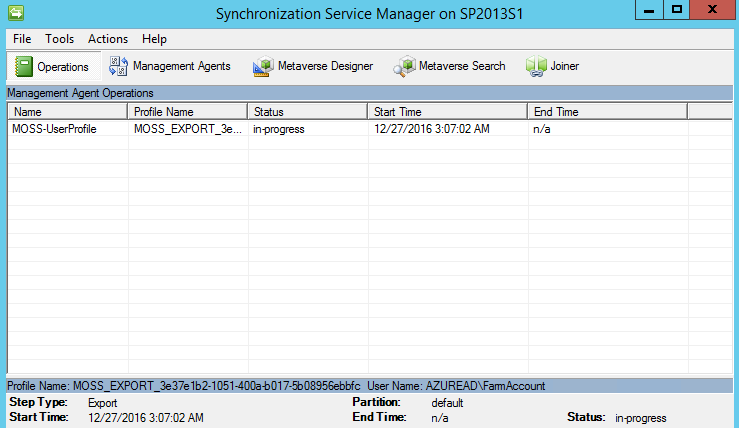739x428 pixels.
Task: Click the Operations notebook icon
Action: (23, 66)
